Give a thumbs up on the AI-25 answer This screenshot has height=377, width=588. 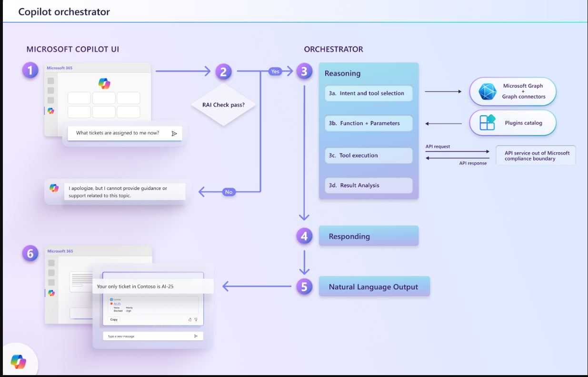(x=190, y=319)
